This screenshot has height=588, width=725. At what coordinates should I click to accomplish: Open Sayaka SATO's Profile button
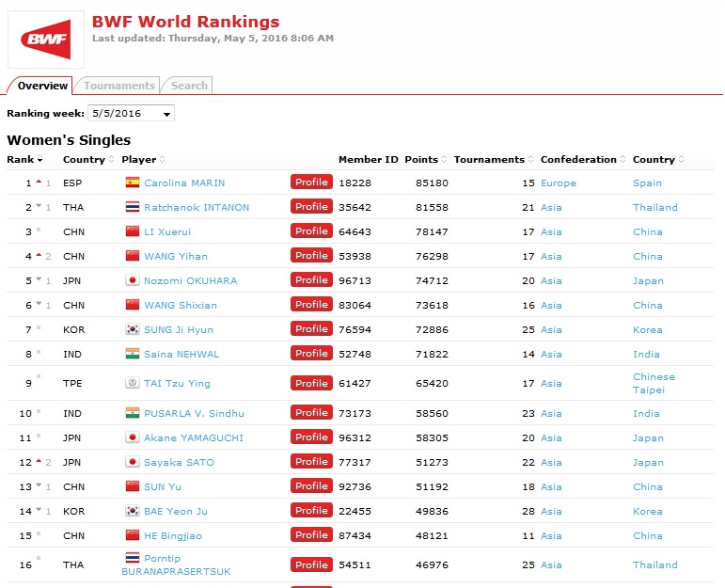(311, 462)
